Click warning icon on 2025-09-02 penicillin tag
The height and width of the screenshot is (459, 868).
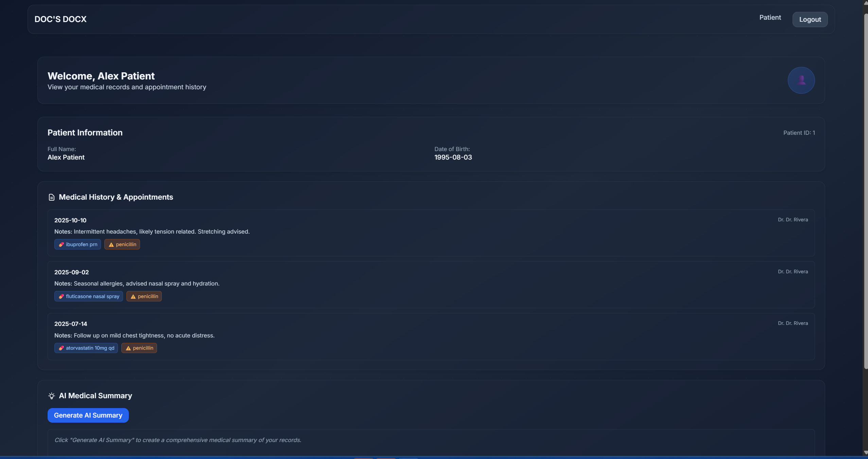tap(133, 296)
